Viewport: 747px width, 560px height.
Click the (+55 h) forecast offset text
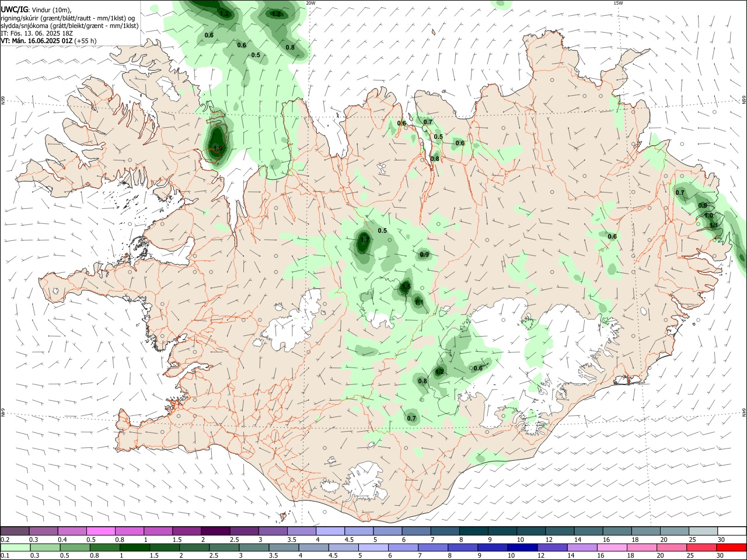tap(86, 41)
